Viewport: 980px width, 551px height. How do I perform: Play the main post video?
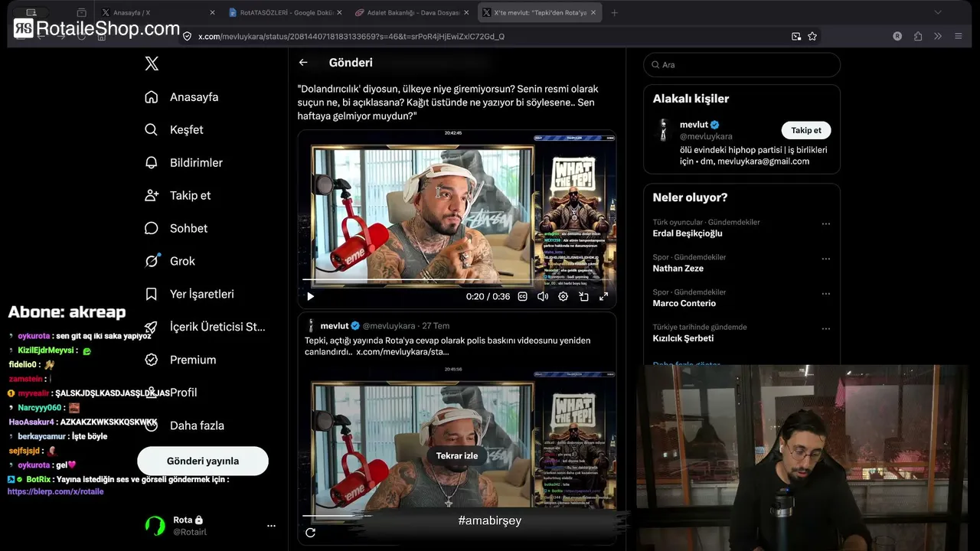click(x=310, y=297)
